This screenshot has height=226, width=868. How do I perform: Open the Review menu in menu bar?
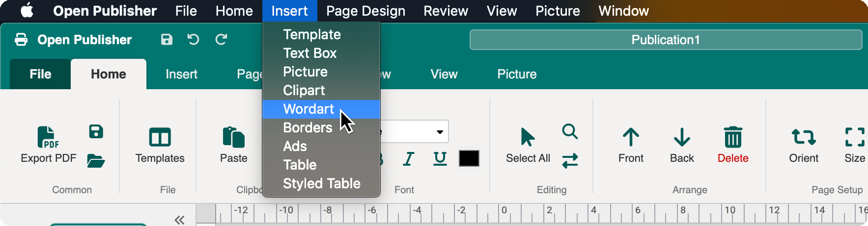[x=446, y=11]
